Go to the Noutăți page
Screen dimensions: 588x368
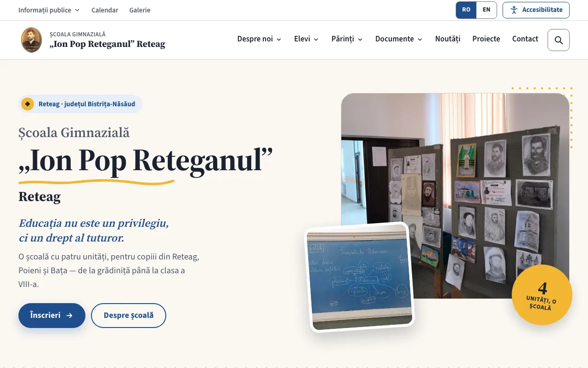(447, 39)
